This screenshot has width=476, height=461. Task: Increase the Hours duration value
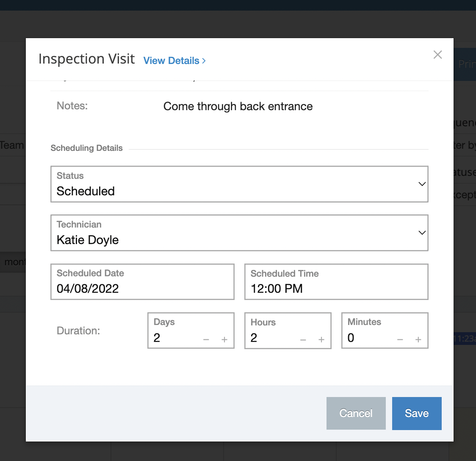[x=321, y=339]
